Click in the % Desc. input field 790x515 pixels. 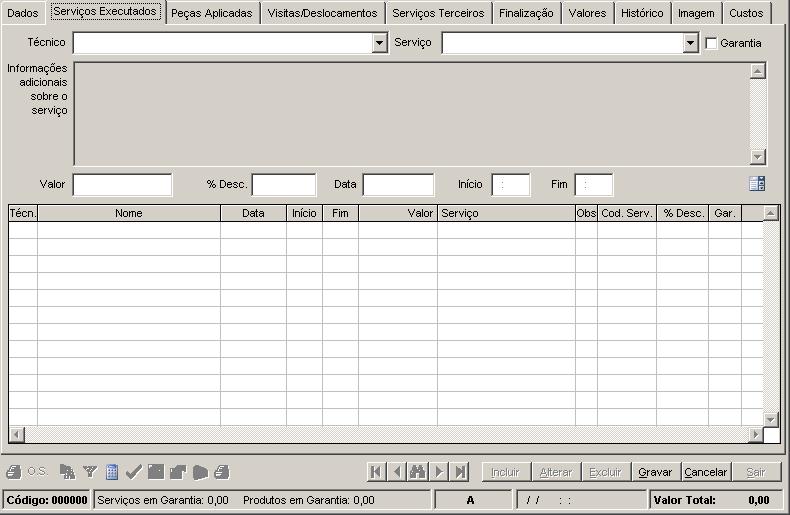point(284,184)
